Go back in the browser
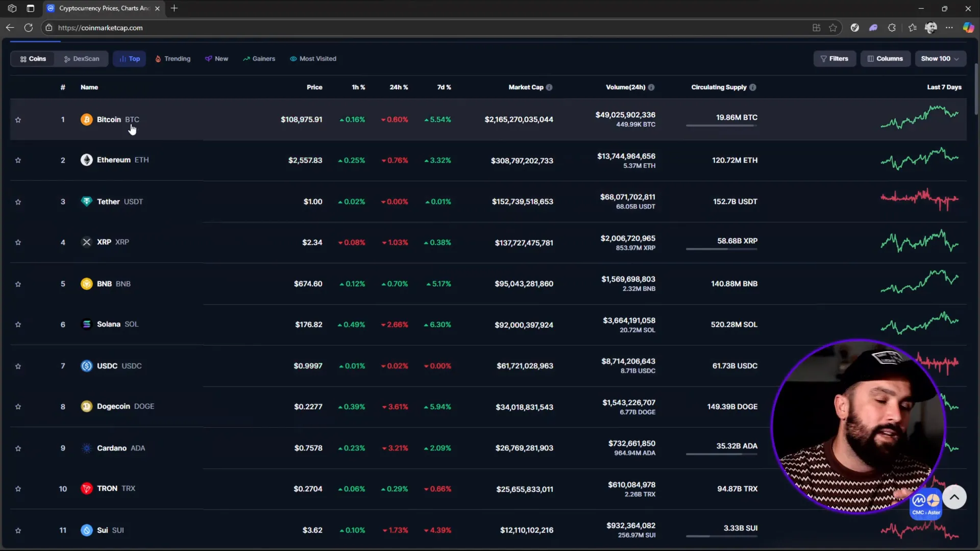This screenshot has height=551, width=980. tap(10, 28)
